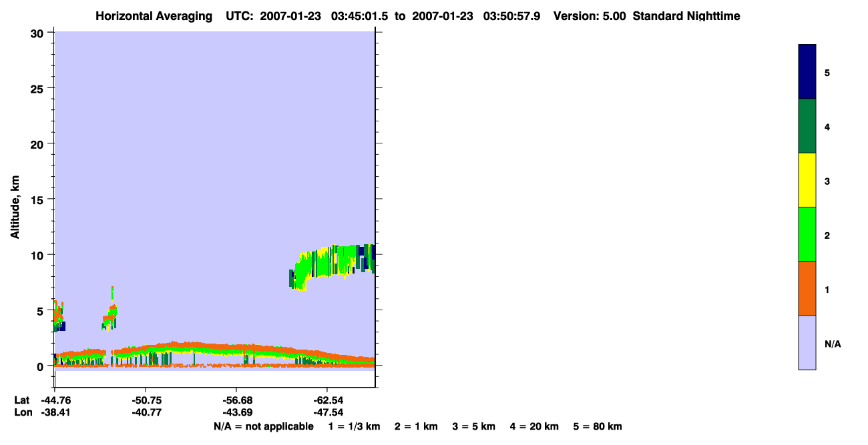Click the longitude value -38.41

pos(55,413)
